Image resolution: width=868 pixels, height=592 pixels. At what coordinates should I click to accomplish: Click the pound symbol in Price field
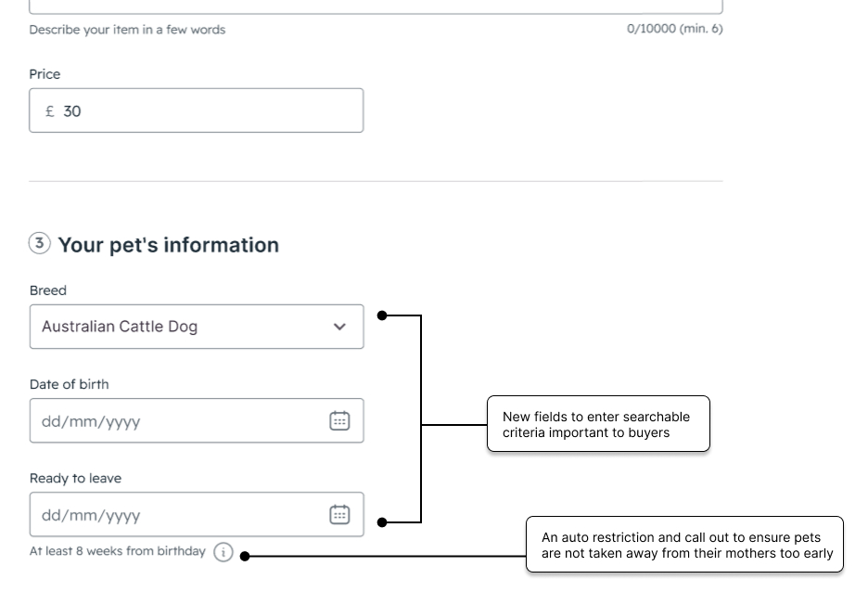click(x=50, y=111)
